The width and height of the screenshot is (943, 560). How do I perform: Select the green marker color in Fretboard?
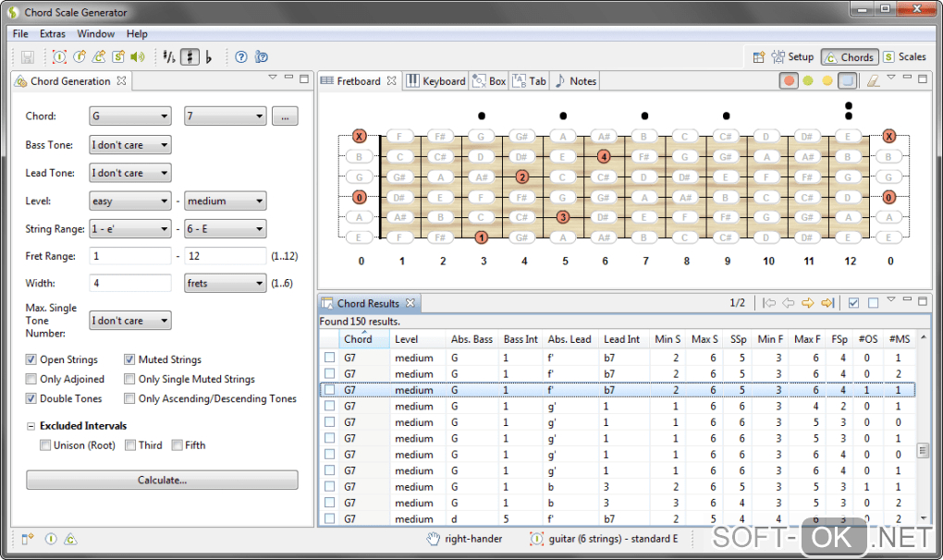click(808, 80)
